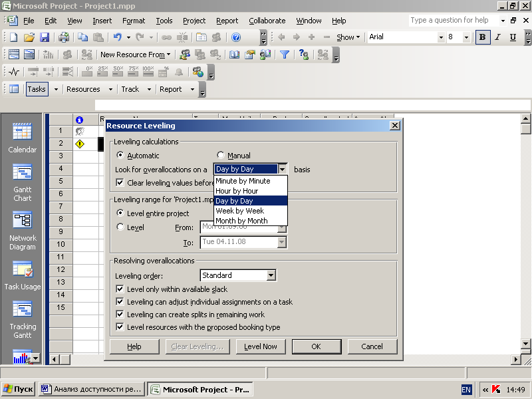Toggle create splits in remaining work

point(120,314)
